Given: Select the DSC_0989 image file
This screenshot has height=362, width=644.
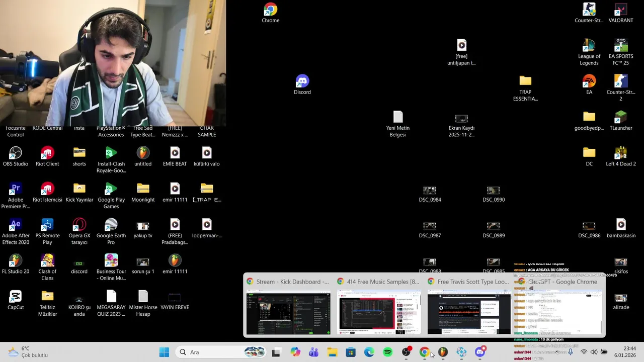Looking at the screenshot, I should [493, 229].
